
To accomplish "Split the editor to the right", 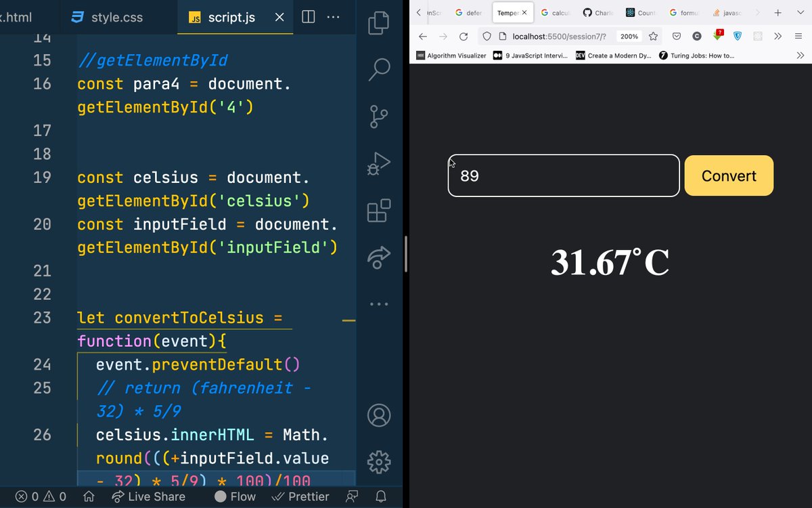I will pyautogui.click(x=308, y=17).
